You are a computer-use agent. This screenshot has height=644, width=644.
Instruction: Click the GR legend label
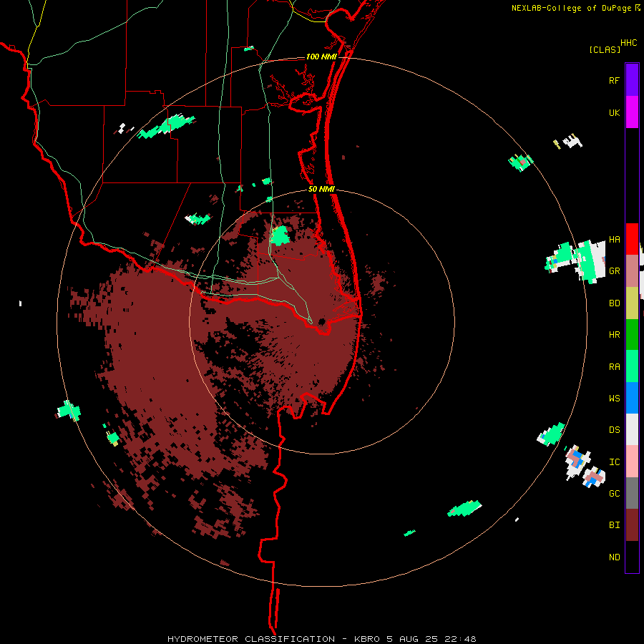[614, 271]
